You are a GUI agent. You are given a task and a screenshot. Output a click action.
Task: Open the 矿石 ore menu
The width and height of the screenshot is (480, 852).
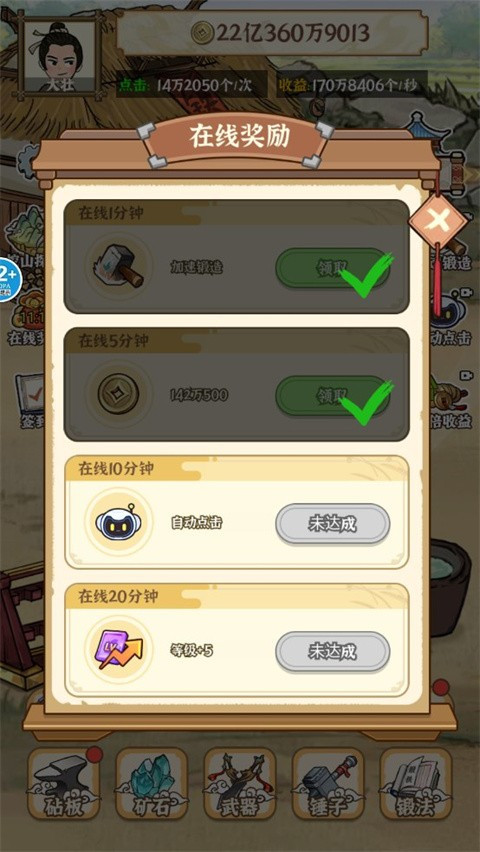(152, 784)
